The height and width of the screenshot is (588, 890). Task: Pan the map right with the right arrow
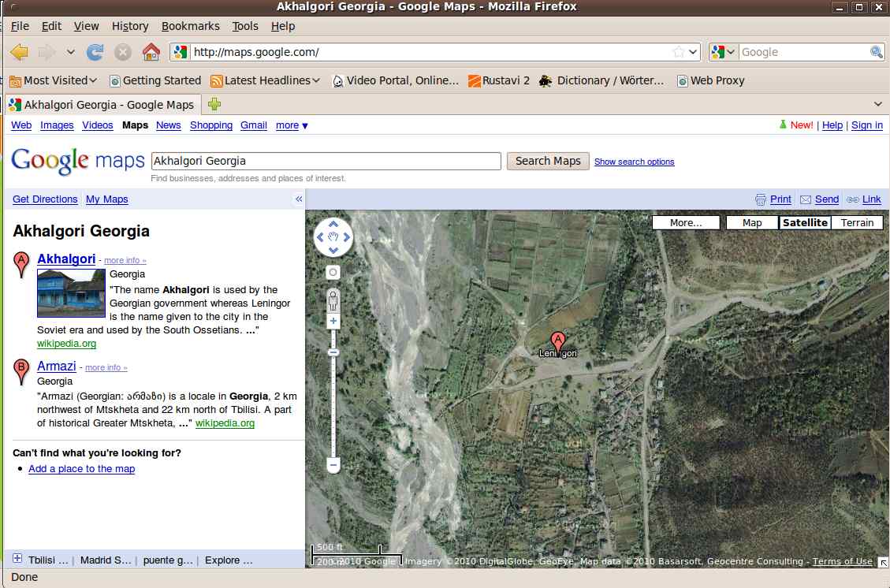click(346, 237)
